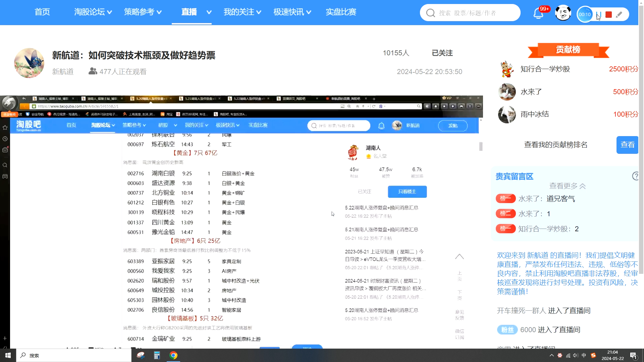Show hidden tray icons chevron
This screenshot has width=644, height=362.
tap(552, 355)
